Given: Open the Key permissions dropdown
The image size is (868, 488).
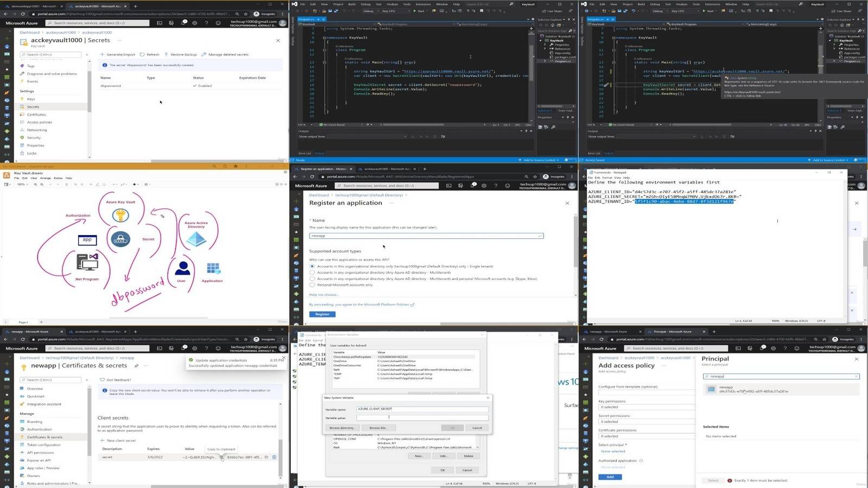Looking at the screenshot, I should tap(647, 407).
